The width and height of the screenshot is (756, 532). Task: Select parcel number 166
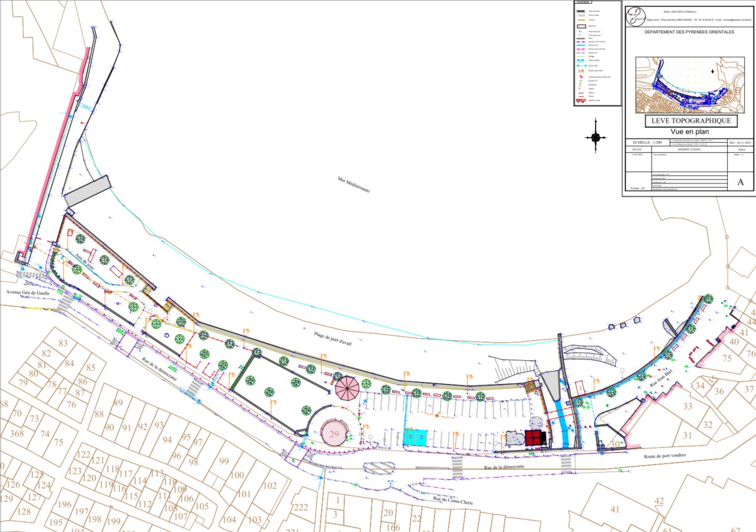point(393,527)
